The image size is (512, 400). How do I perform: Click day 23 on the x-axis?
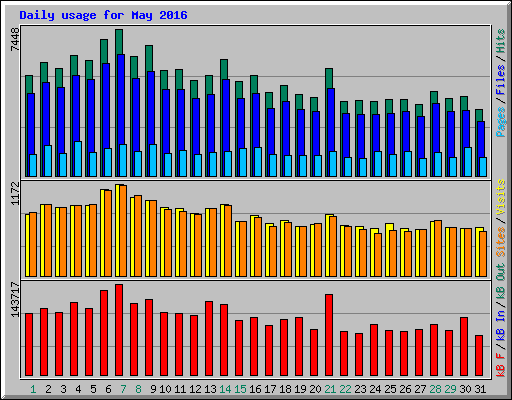tap(360, 389)
